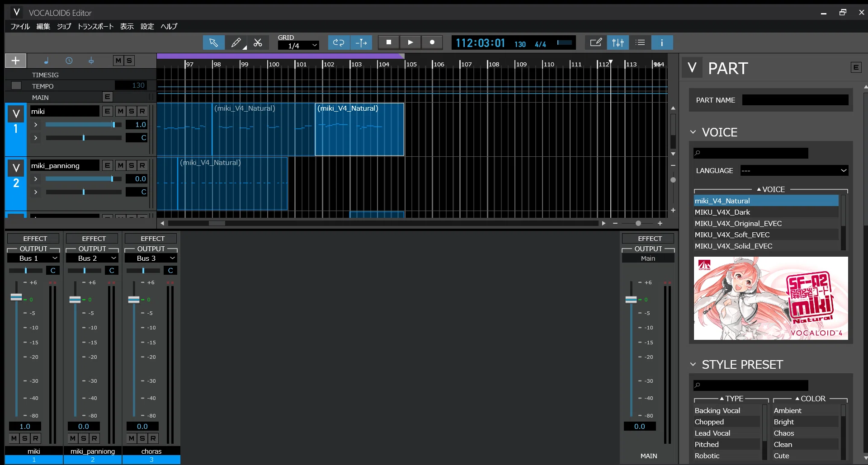The height and width of the screenshot is (465, 868).
Task: Zoom in horizontally on timeline
Action: coord(660,223)
